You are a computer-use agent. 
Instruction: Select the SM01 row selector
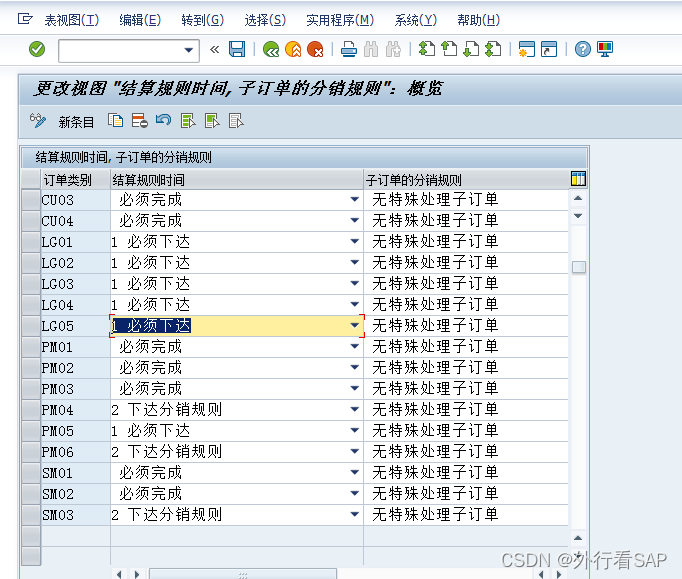(x=31, y=473)
